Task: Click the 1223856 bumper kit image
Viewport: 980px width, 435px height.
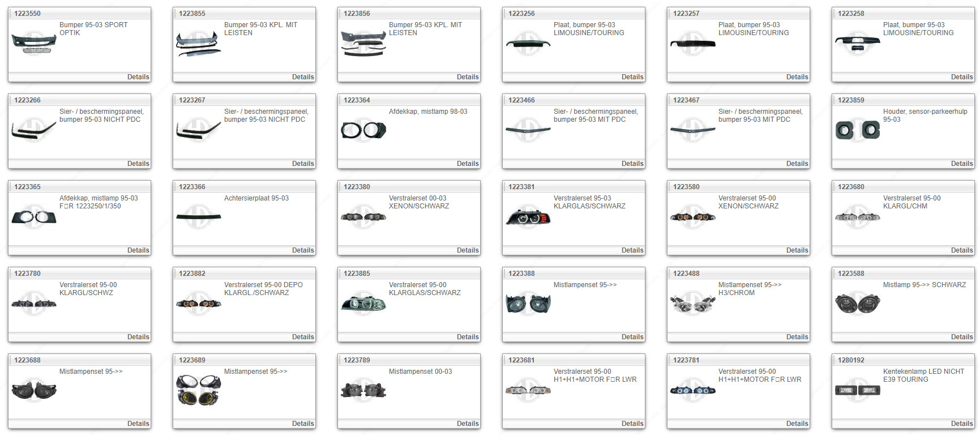Action: (x=363, y=44)
